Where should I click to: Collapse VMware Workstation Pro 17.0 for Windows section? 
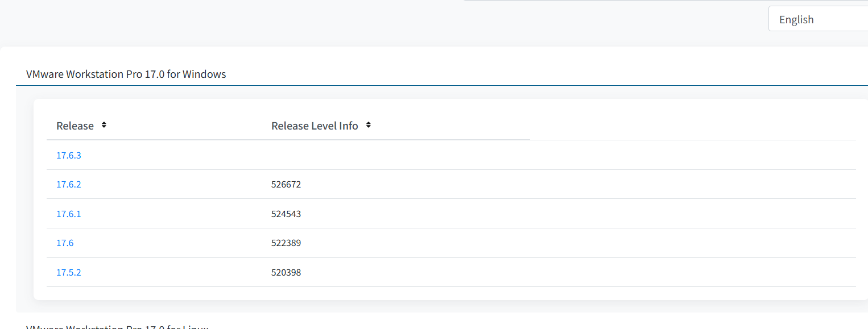coord(126,74)
